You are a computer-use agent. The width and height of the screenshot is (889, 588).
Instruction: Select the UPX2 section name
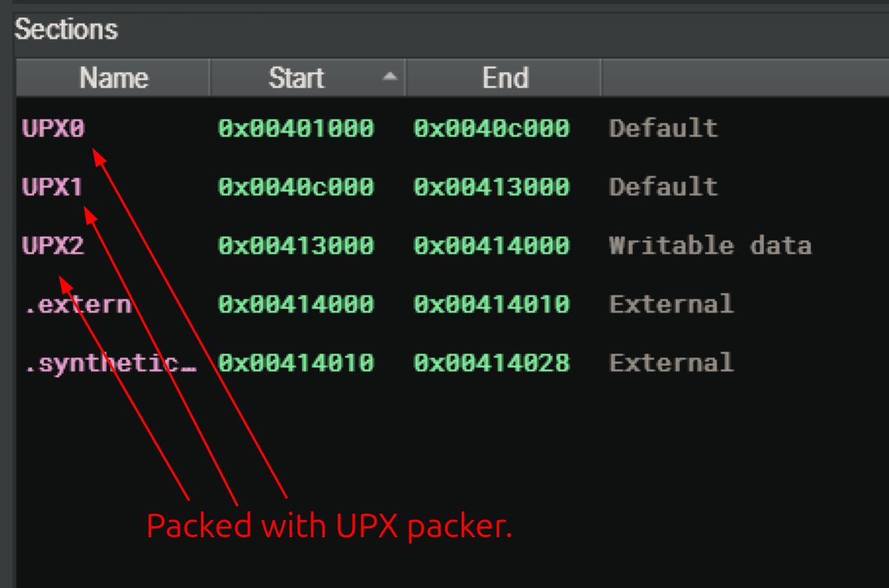52,246
